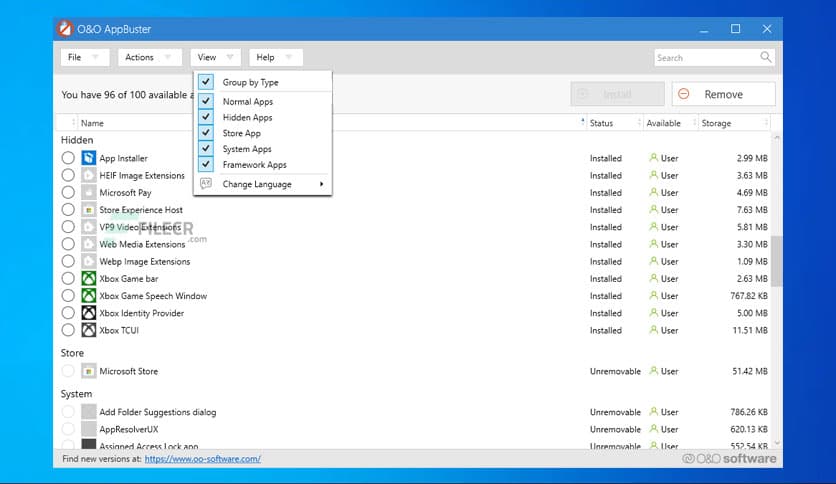Uncheck System Apps in View menu
Viewport: 836px width, 484px height.
pyautogui.click(x=206, y=148)
